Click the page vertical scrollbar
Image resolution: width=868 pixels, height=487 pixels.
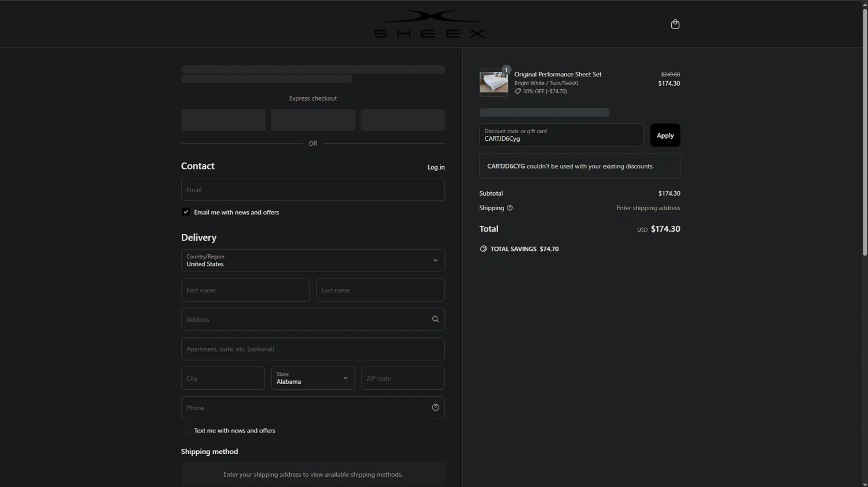865,133
